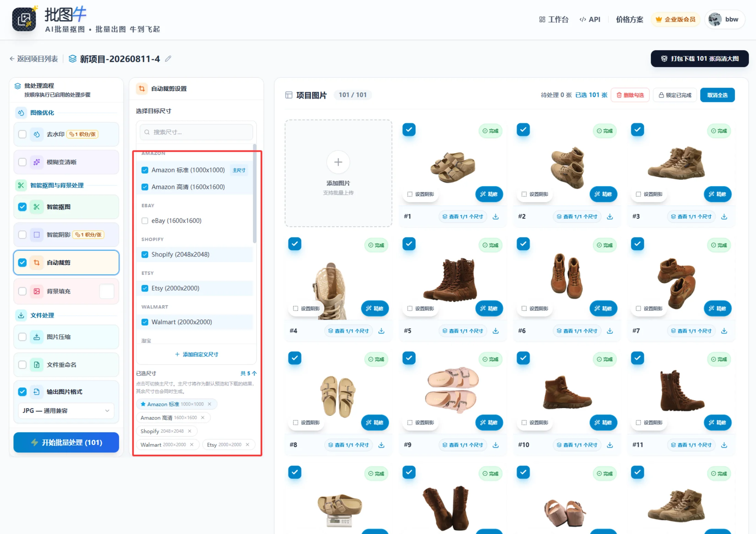Image resolution: width=756 pixels, height=534 pixels.
Task: Click the pencil icon to rename project
Action: pos(168,59)
